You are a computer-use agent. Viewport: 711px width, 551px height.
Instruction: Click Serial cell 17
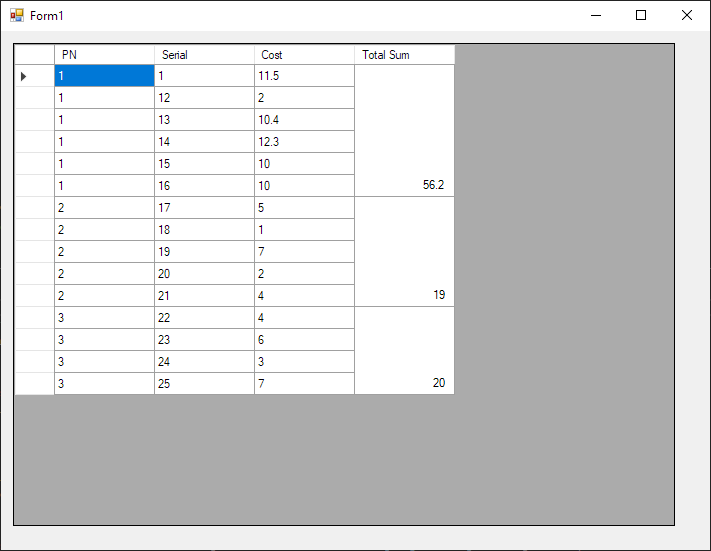coord(205,208)
